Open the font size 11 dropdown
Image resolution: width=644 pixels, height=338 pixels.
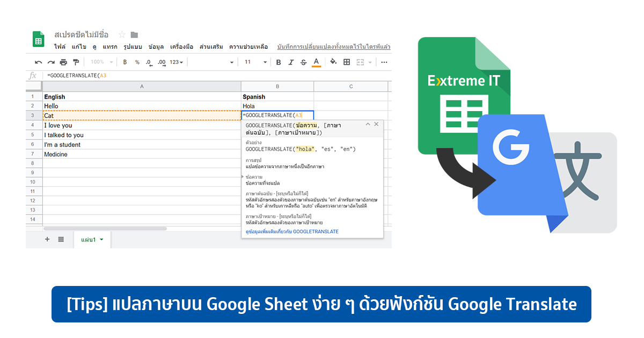click(x=255, y=62)
